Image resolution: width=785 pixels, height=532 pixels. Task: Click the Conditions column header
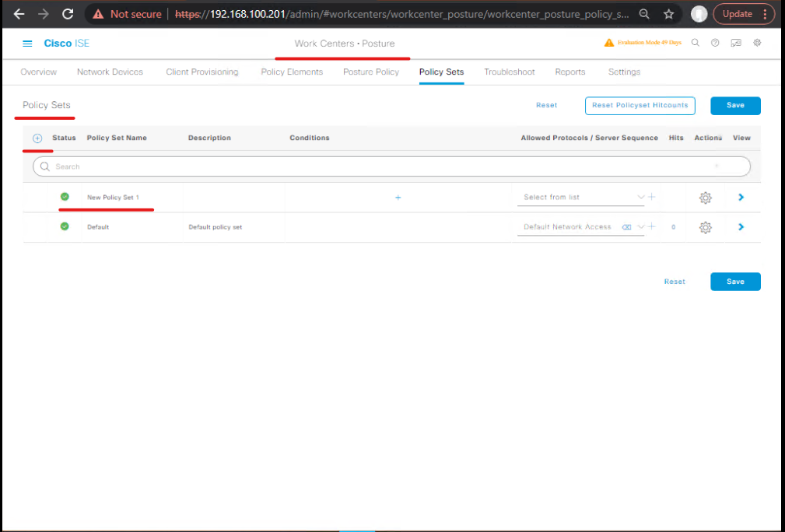pos(310,138)
